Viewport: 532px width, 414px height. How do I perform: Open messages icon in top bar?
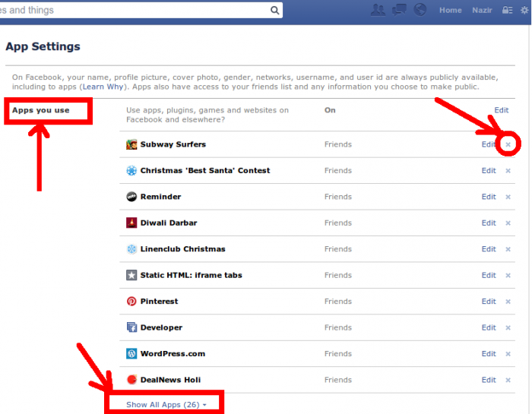click(399, 10)
